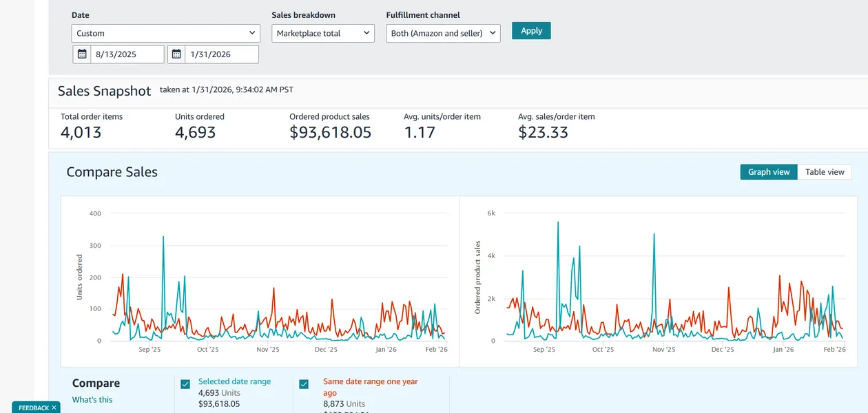Open the Date dropdown showing Custom
This screenshot has height=413, width=868.
click(166, 33)
